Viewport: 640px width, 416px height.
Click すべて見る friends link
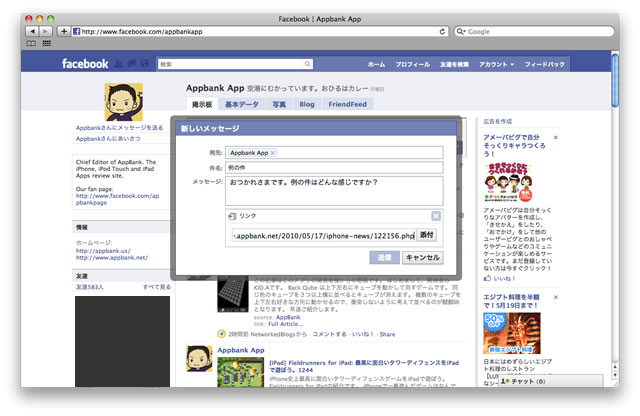point(157,287)
